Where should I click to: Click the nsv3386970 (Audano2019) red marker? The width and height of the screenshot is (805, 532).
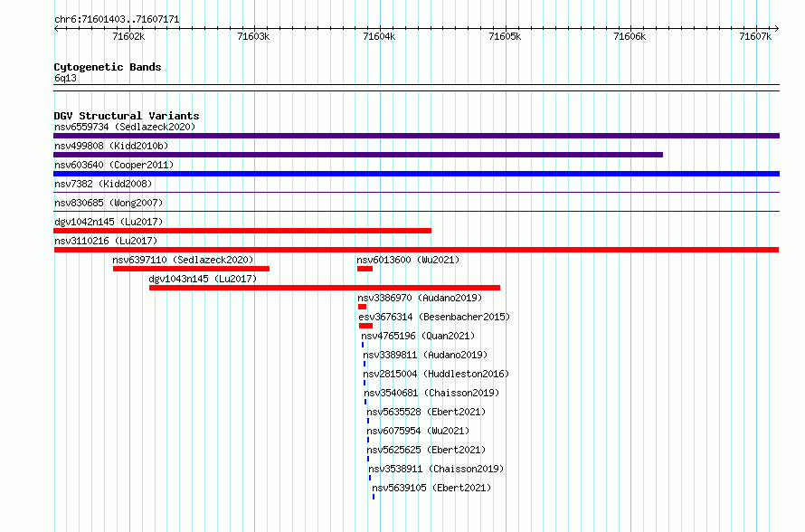pyautogui.click(x=363, y=307)
